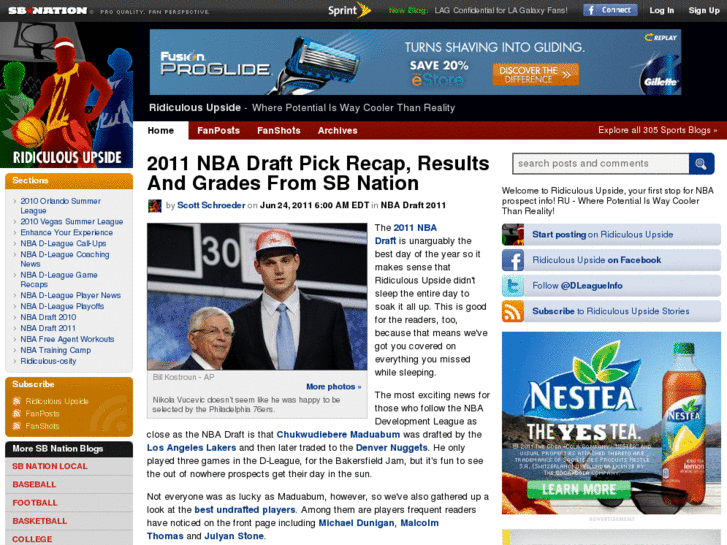Click RSS icon beside FanPosts subscribe

coord(17,413)
